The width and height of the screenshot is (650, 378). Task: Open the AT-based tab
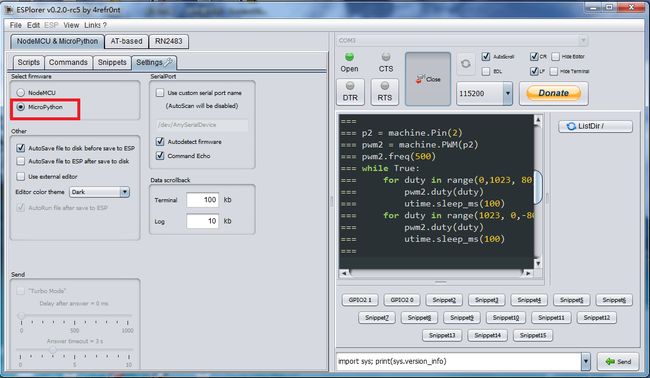coord(126,41)
